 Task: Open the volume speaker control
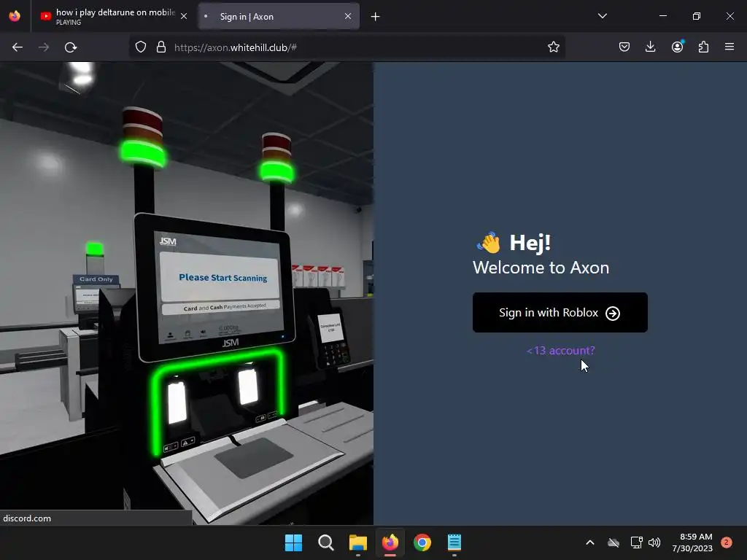click(x=654, y=542)
